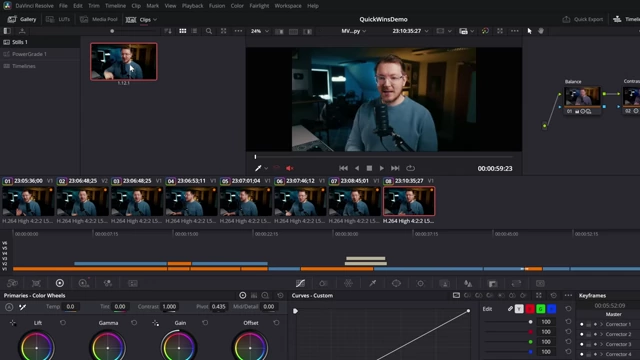Open viewer three-dot options menu
Viewport: 640px width, 360px height.
514,31
